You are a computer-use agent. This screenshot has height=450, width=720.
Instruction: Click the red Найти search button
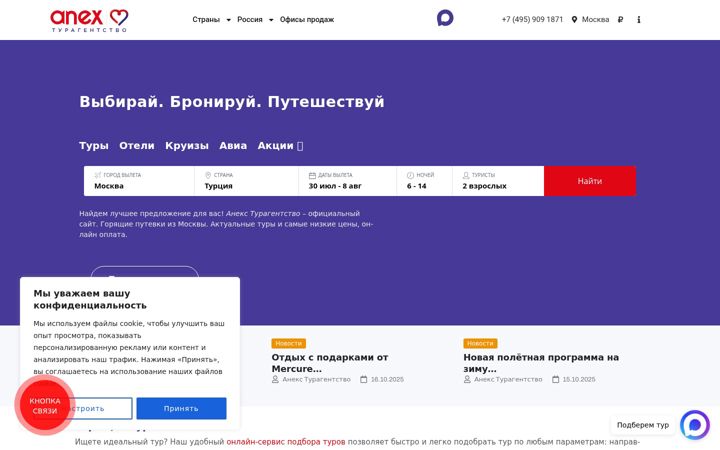point(590,181)
